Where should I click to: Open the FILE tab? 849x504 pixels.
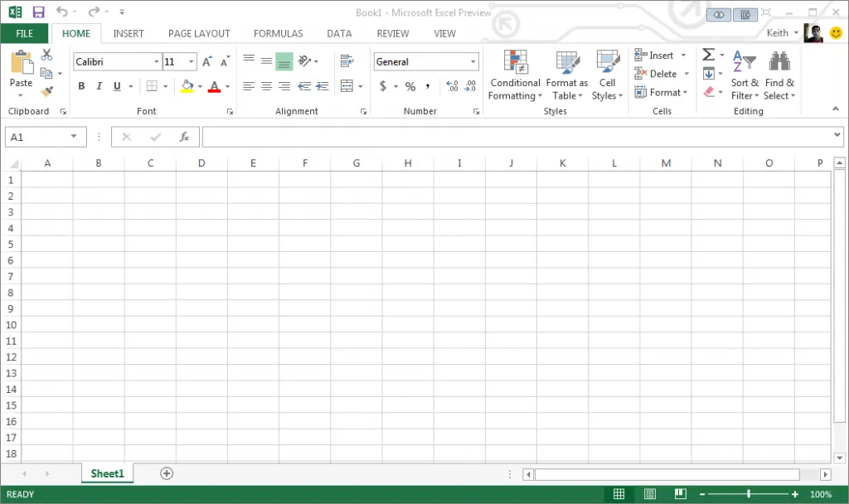[24, 33]
